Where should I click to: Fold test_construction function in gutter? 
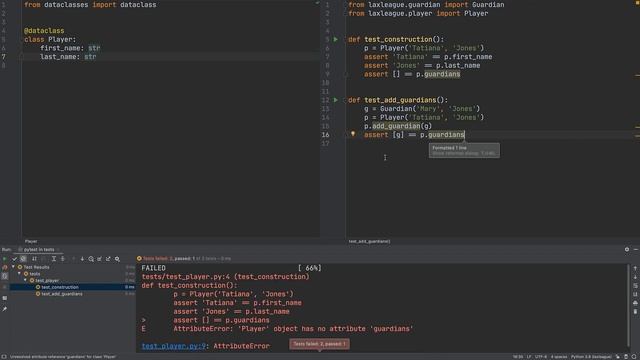pos(345,40)
